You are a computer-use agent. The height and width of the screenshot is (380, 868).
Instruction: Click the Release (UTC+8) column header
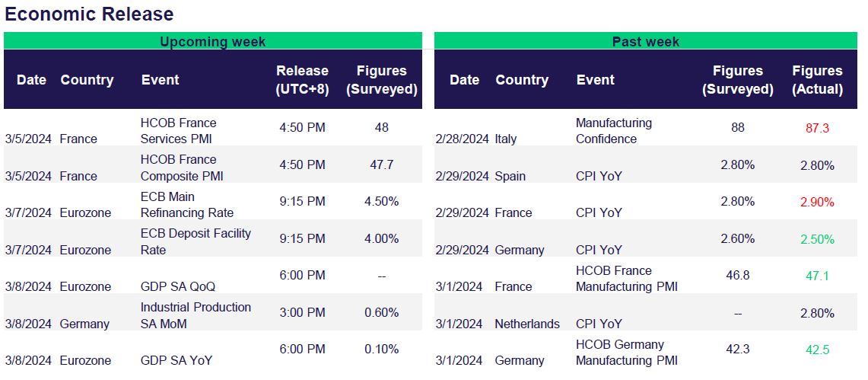pos(302,79)
